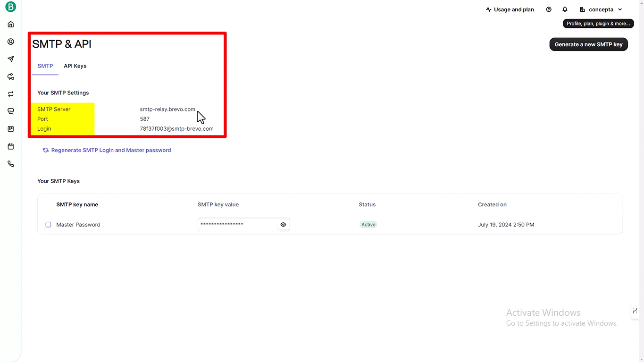The height and width of the screenshot is (362, 644).
Task: Tick the Master Password row checkbox
Action: coord(48,225)
